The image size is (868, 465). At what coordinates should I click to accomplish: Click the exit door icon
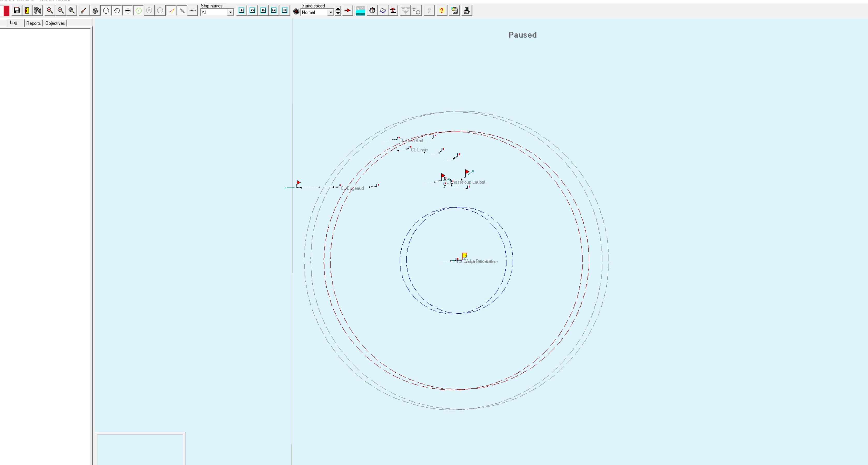click(27, 10)
